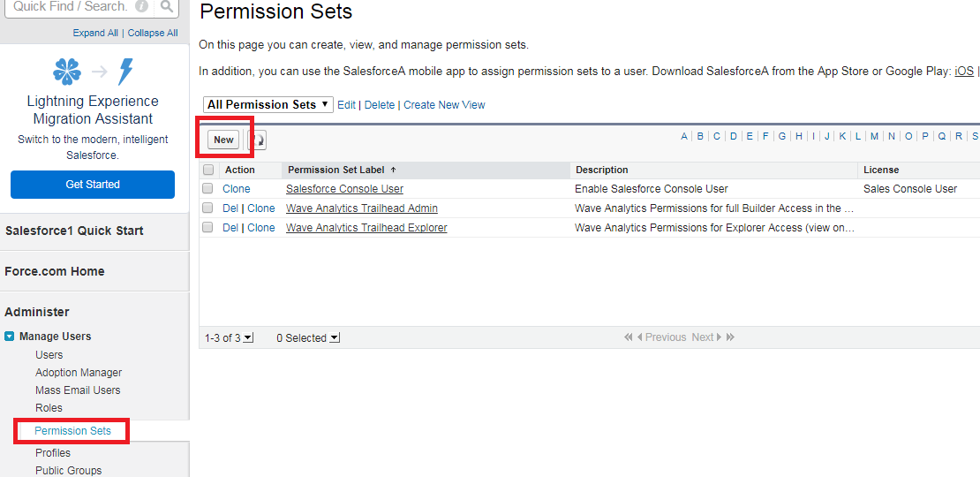
Task: Click the Quick Find search magnifier icon
Action: [168, 7]
